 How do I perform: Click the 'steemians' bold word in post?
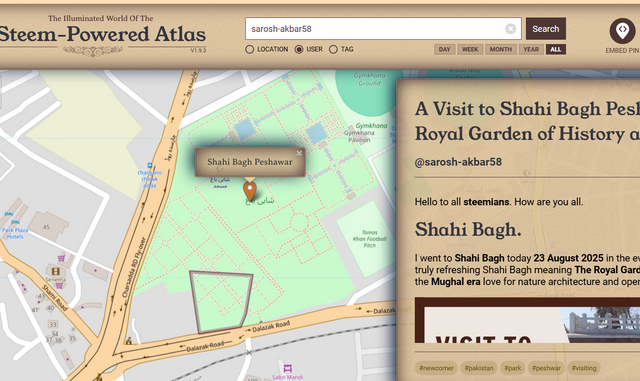click(486, 202)
